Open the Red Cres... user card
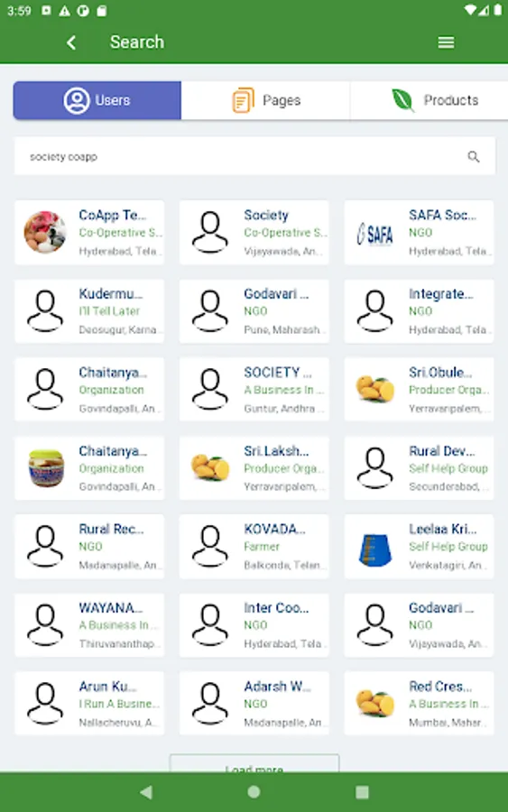The height and width of the screenshot is (812, 508). [419, 703]
